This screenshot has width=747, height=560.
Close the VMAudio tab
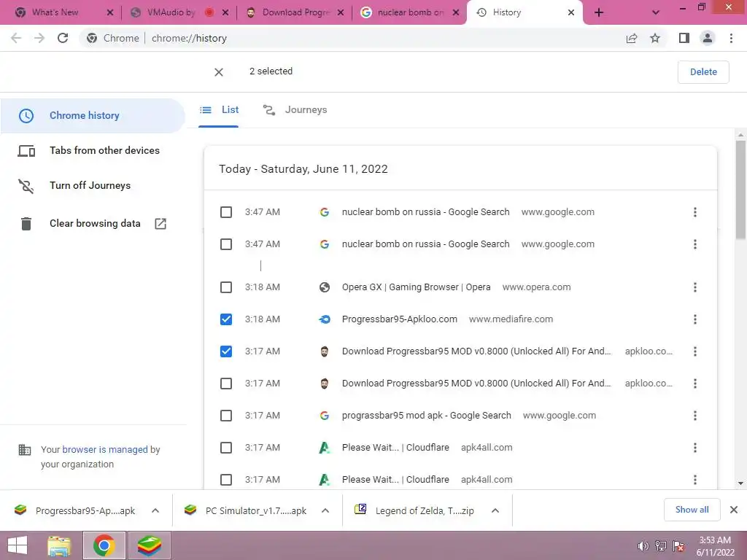225,13
